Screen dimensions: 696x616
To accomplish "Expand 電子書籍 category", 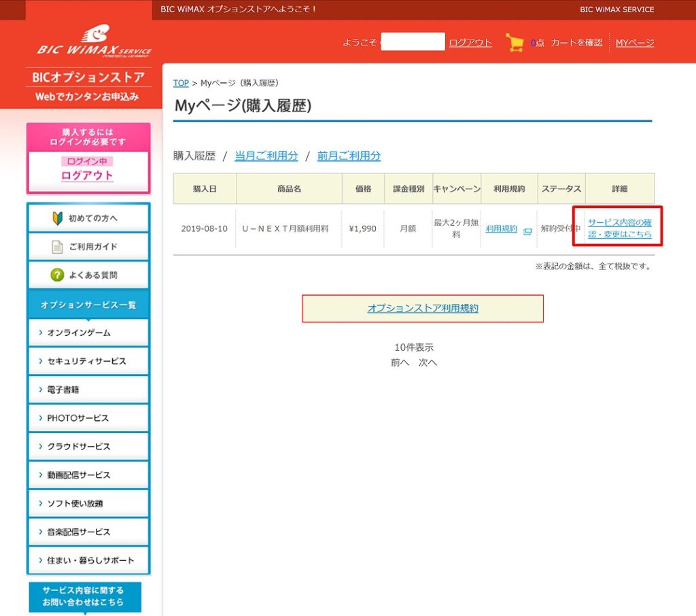I will click(x=88, y=390).
